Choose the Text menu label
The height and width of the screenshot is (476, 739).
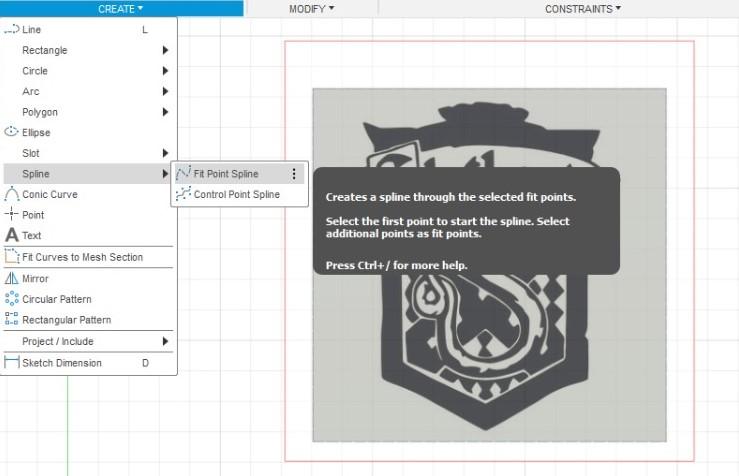click(32, 235)
